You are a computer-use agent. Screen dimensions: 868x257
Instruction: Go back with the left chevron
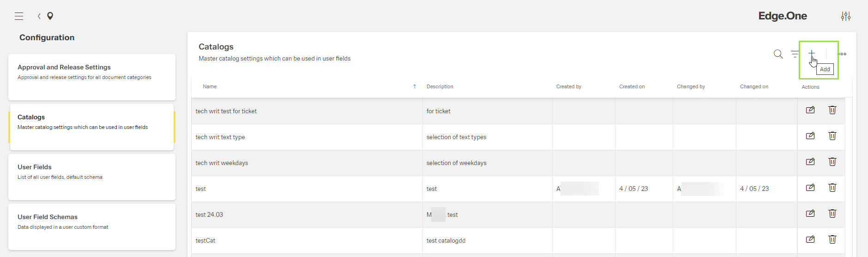(x=39, y=16)
